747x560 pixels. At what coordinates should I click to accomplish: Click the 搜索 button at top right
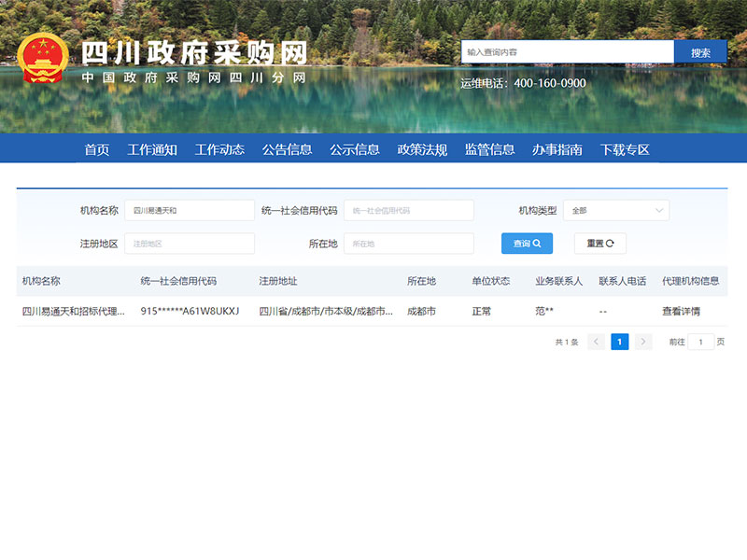pyautogui.click(x=701, y=52)
